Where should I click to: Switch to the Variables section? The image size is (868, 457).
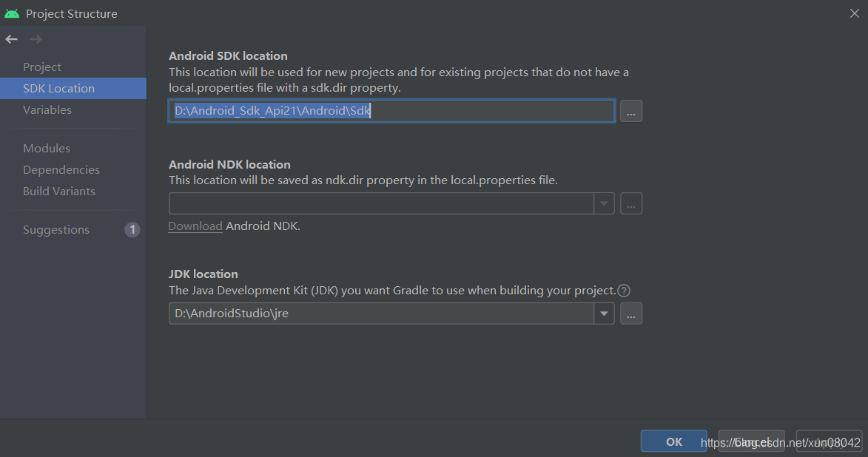tap(47, 109)
